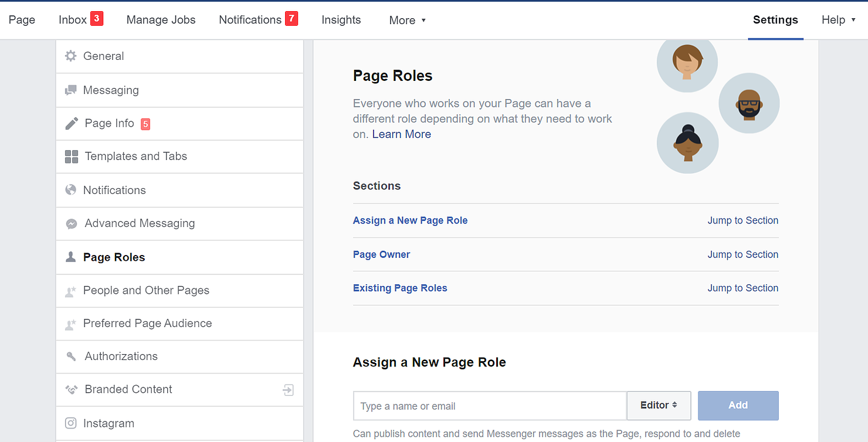Click the Authorizations key icon
The width and height of the screenshot is (868, 442).
72,356
